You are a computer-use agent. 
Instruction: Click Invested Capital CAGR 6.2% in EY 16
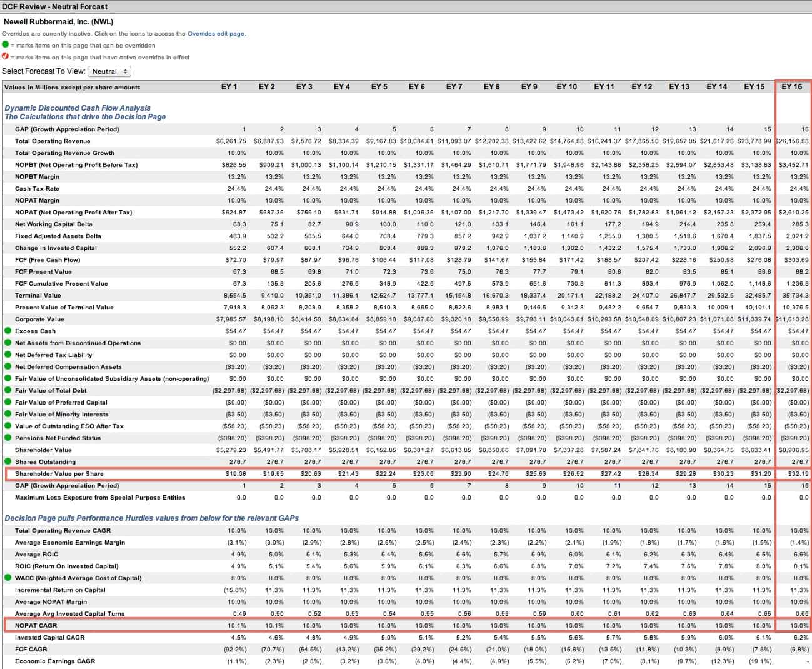801,638
